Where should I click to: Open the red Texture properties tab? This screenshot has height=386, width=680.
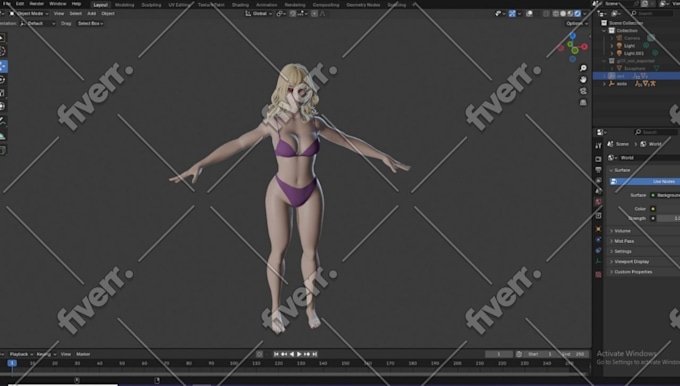(x=598, y=274)
